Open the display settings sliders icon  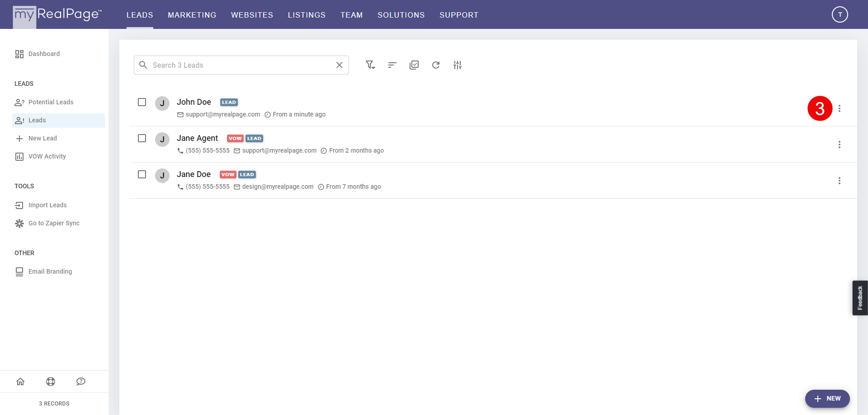coord(458,65)
